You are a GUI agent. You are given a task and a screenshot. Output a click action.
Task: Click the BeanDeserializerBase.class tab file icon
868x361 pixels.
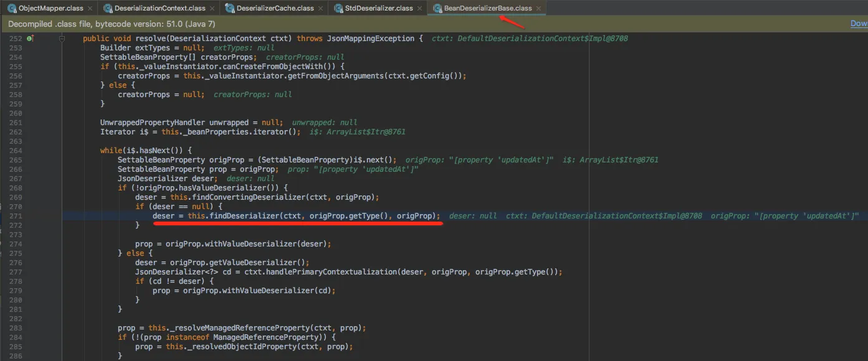pyautogui.click(x=438, y=8)
